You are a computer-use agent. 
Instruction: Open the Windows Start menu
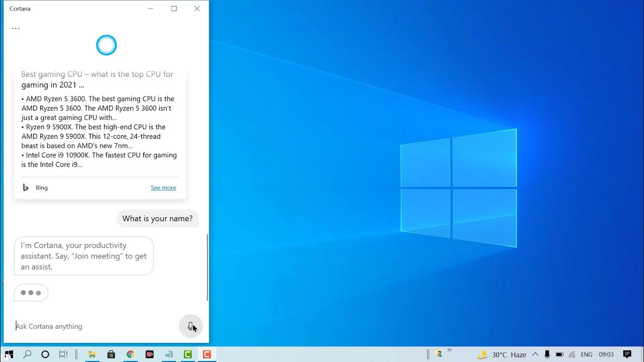click(x=9, y=354)
